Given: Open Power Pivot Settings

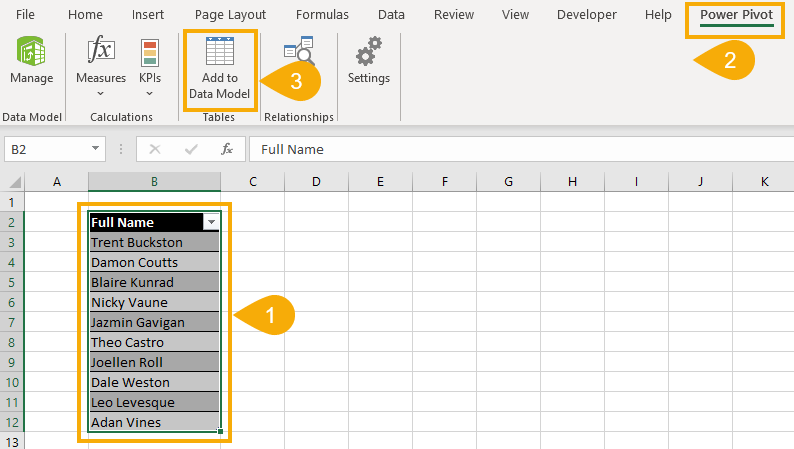Looking at the screenshot, I should coord(369,60).
